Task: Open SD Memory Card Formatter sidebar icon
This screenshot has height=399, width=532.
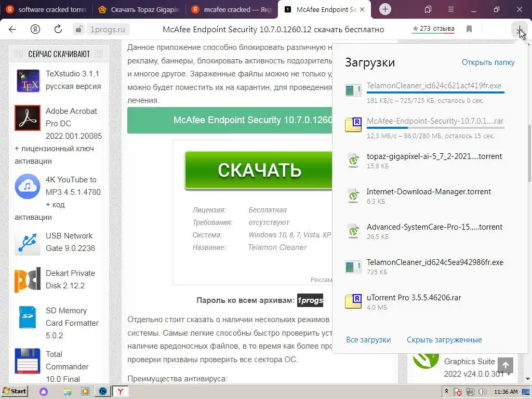Action: (x=28, y=317)
